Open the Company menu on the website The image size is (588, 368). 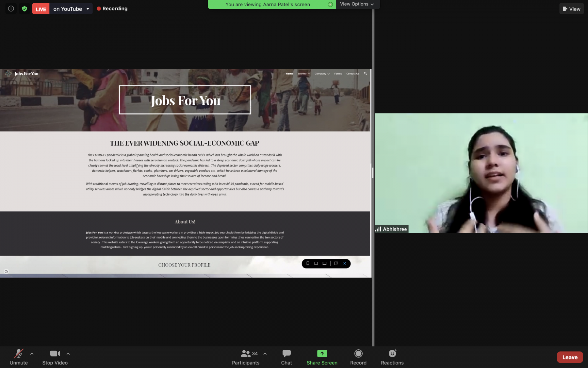click(322, 74)
